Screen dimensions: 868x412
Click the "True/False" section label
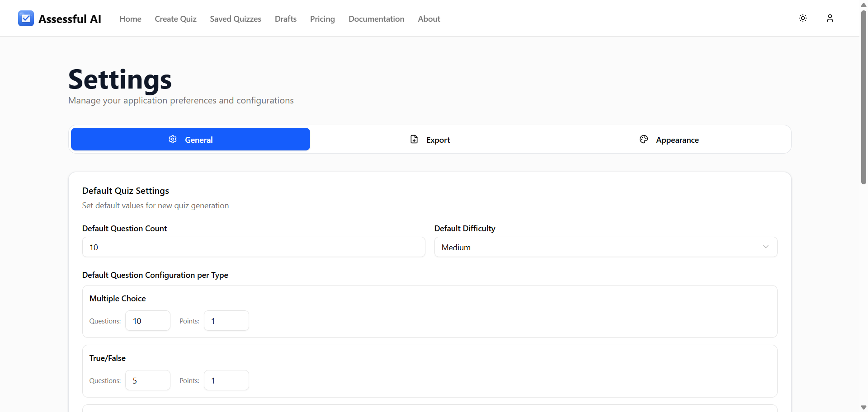point(108,358)
